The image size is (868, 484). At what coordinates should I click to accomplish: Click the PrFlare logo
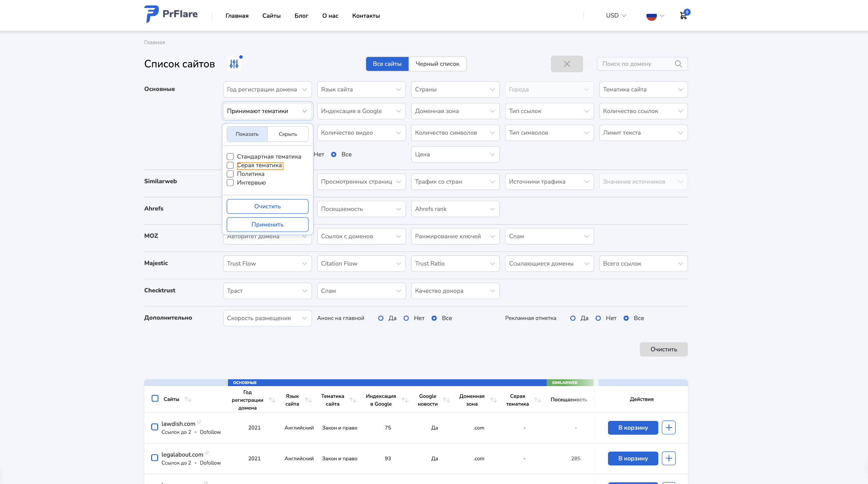[171, 14]
